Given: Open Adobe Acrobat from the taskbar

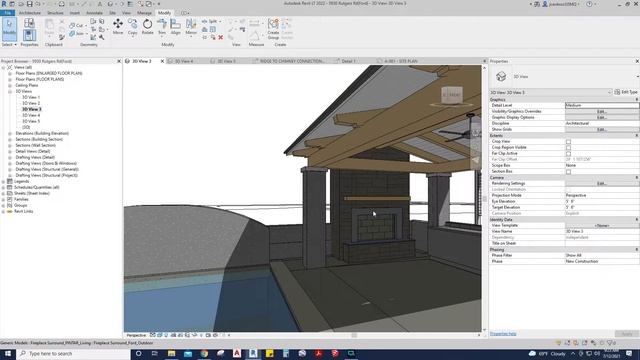Looking at the screenshot, I should pyautogui.click(x=318, y=353).
